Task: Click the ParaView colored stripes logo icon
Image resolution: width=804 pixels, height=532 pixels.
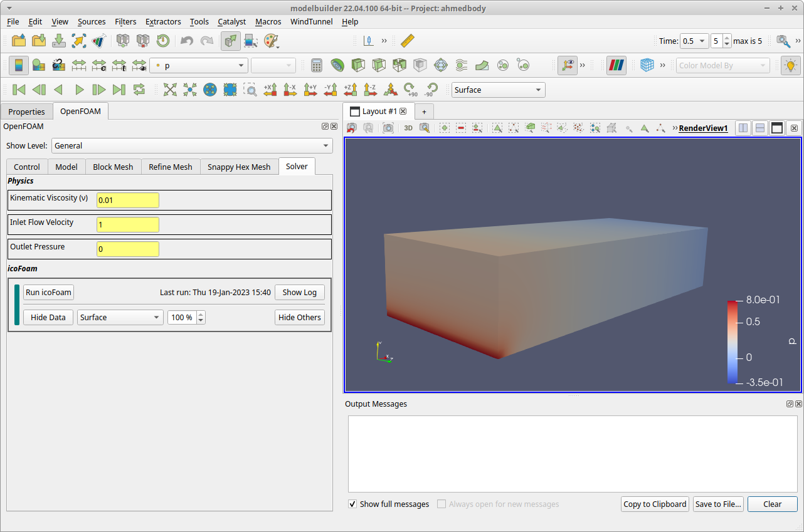Action: (x=616, y=65)
